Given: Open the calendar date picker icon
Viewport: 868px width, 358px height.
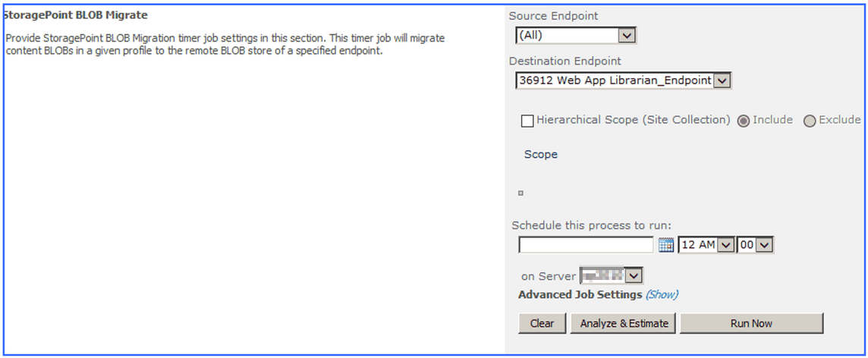Looking at the screenshot, I should [x=666, y=245].
